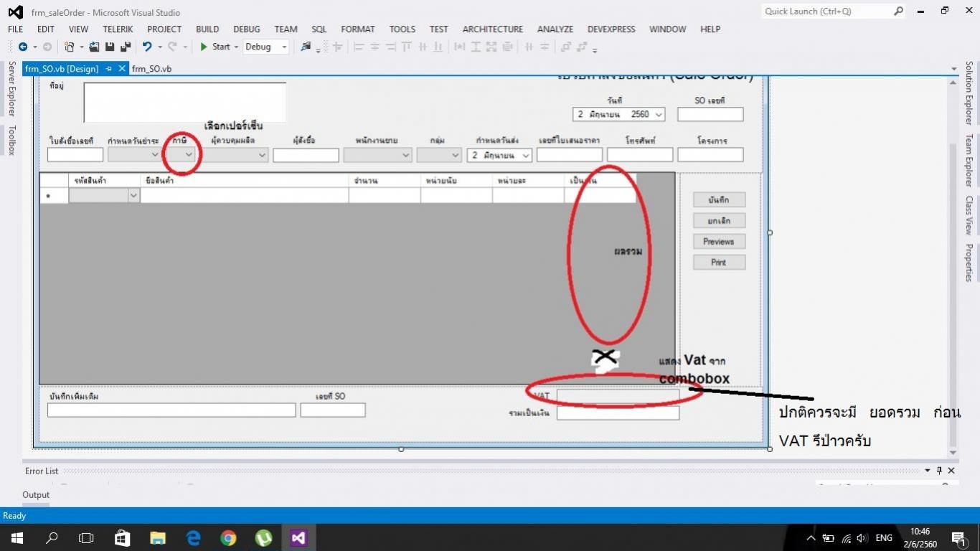
Task: Open File Explorer from taskbar
Action: 158,537
